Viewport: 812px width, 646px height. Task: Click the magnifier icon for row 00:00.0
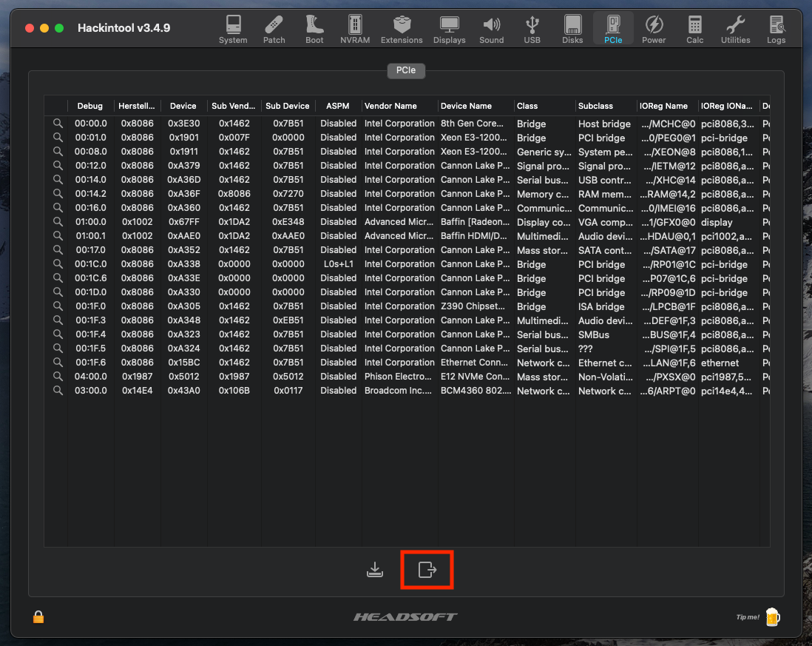tap(58, 124)
